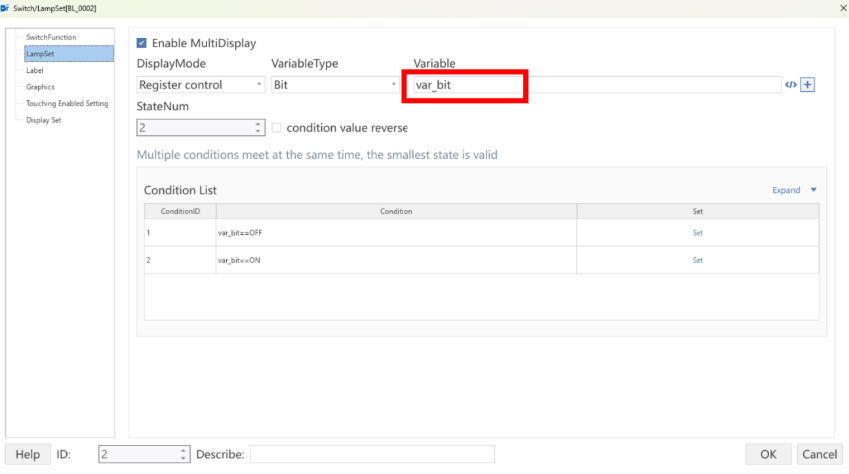The height and width of the screenshot is (474, 849).
Task: Open the DisplayMode Register control dropdown
Action: click(200, 85)
